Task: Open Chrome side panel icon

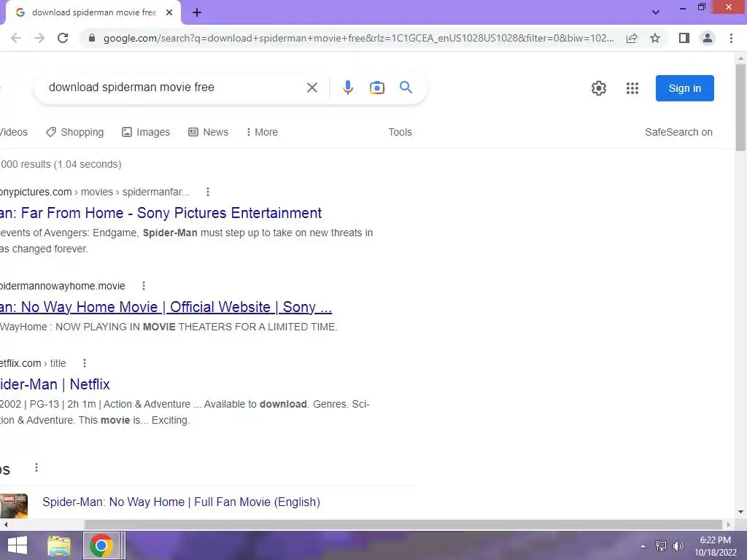Action: pos(684,38)
